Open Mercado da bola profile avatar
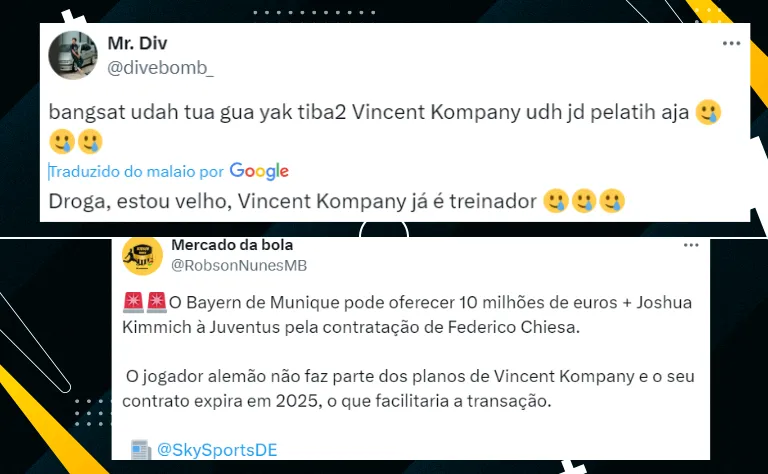Viewport: 768px width, 474px height. (143, 256)
